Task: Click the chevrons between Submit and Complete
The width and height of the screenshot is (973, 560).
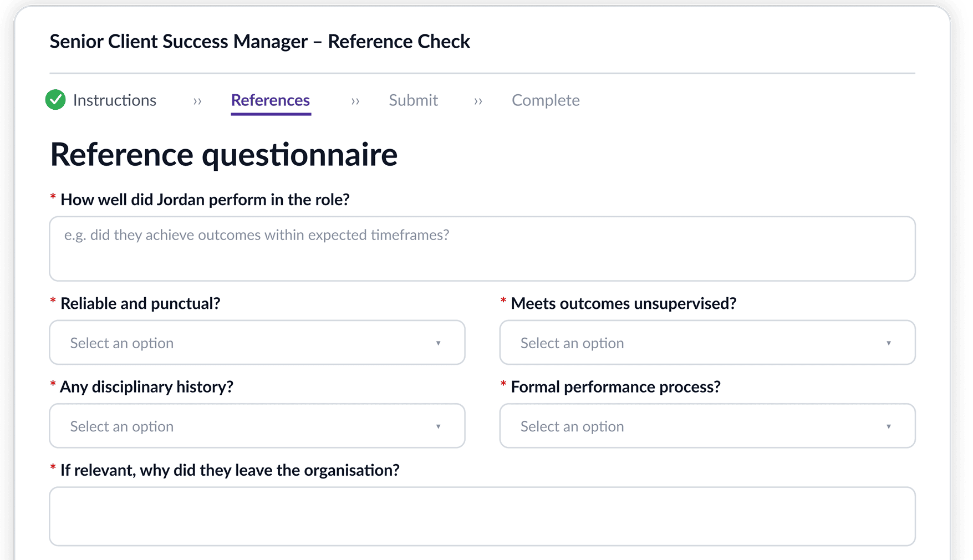Action: 478,101
